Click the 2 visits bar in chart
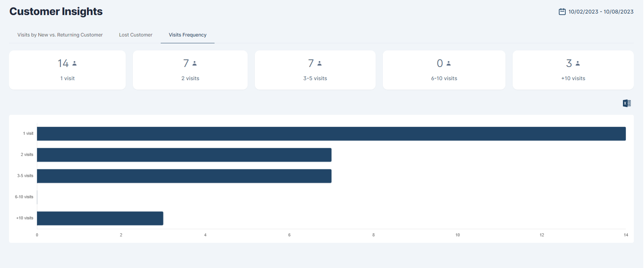644x268 pixels. pos(184,155)
